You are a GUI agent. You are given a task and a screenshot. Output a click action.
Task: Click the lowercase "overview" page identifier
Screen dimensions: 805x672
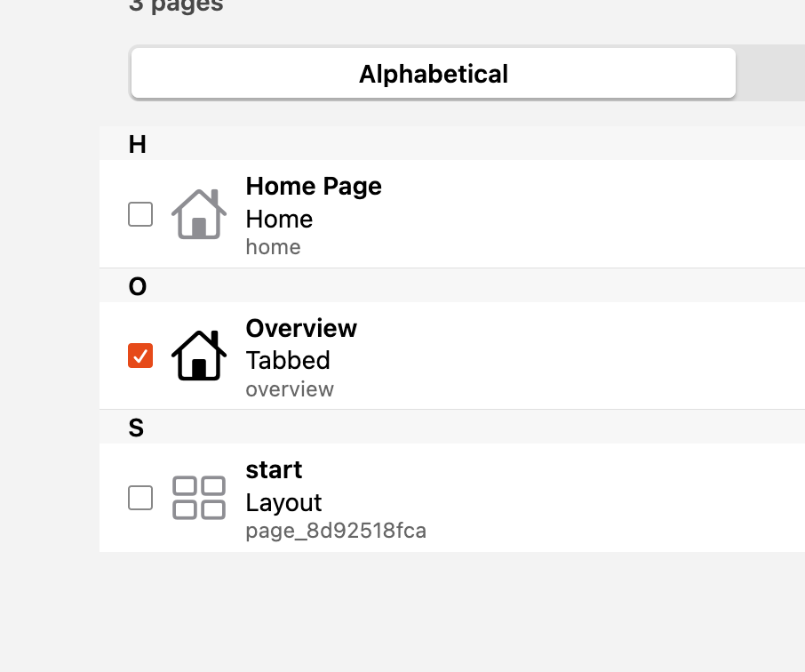290,389
